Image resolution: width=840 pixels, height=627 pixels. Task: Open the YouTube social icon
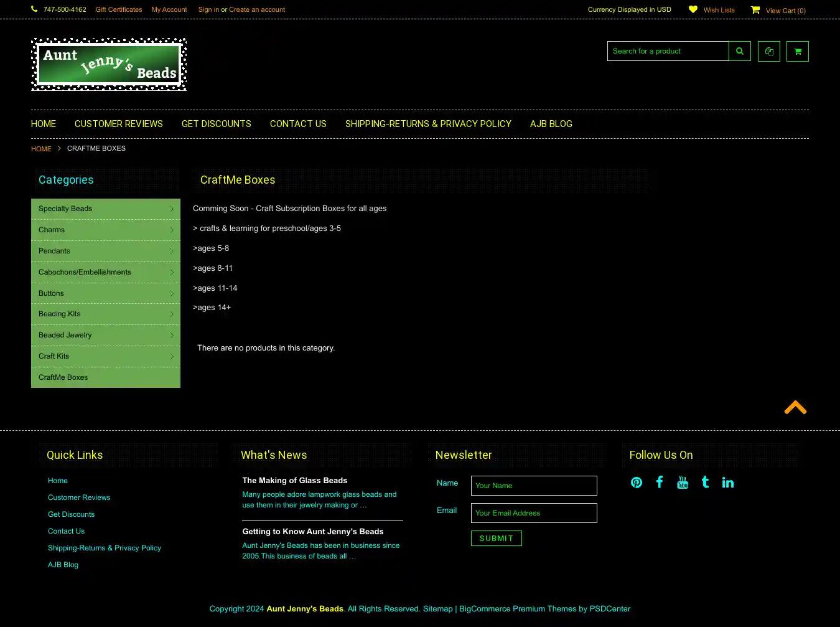[683, 483]
